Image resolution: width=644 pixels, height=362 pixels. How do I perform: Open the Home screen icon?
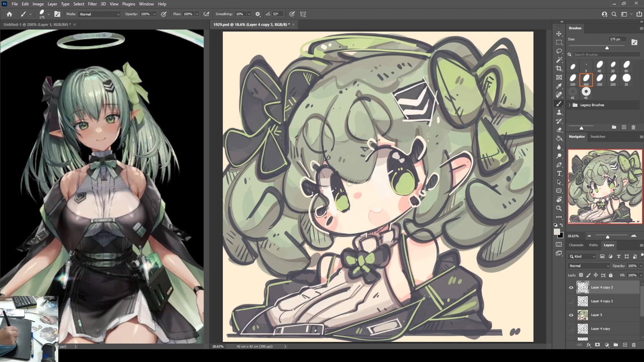pyautogui.click(x=9, y=14)
